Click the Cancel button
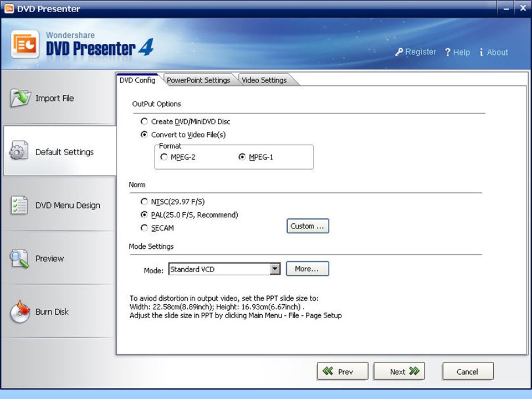The width and height of the screenshot is (532, 399). coord(468,371)
